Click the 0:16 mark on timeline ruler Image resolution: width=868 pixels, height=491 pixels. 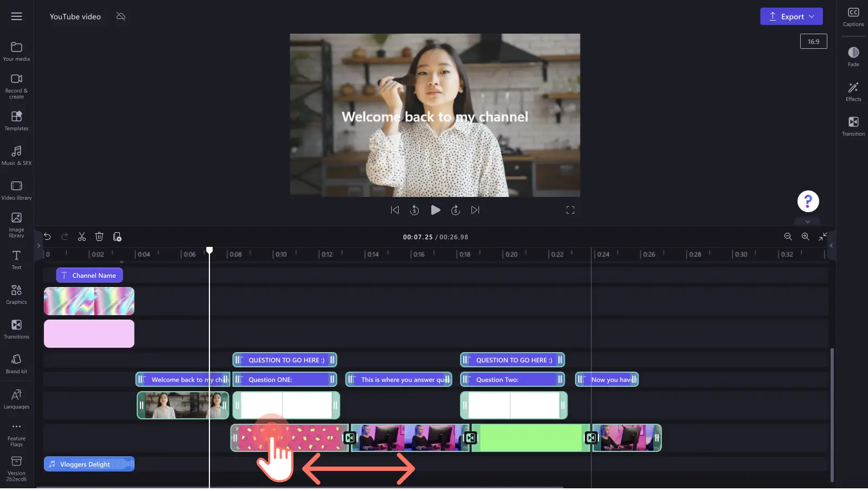pos(419,254)
